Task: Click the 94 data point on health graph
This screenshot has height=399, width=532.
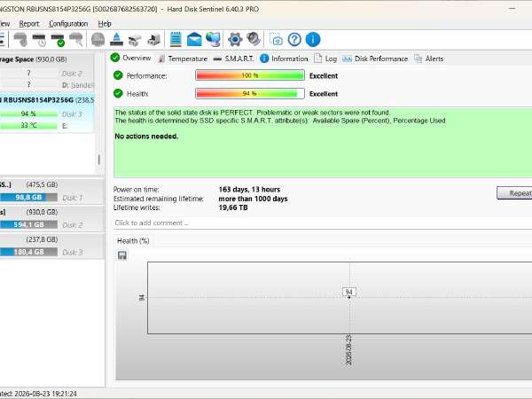Action: (349, 297)
